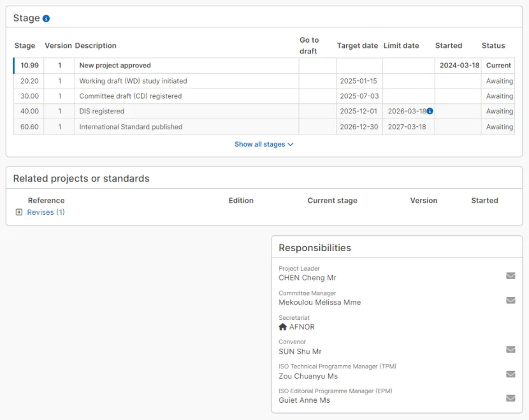The width and height of the screenshot is (529, 420).
Task: Email Project Leader CHEN Cheng via envelope icon
Action: tap(511, 276)
